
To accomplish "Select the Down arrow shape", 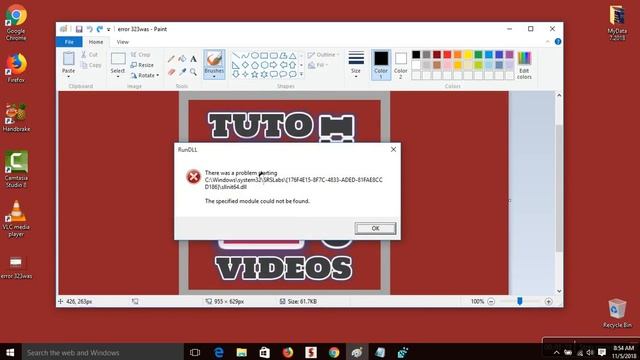I will pos(236,74).
